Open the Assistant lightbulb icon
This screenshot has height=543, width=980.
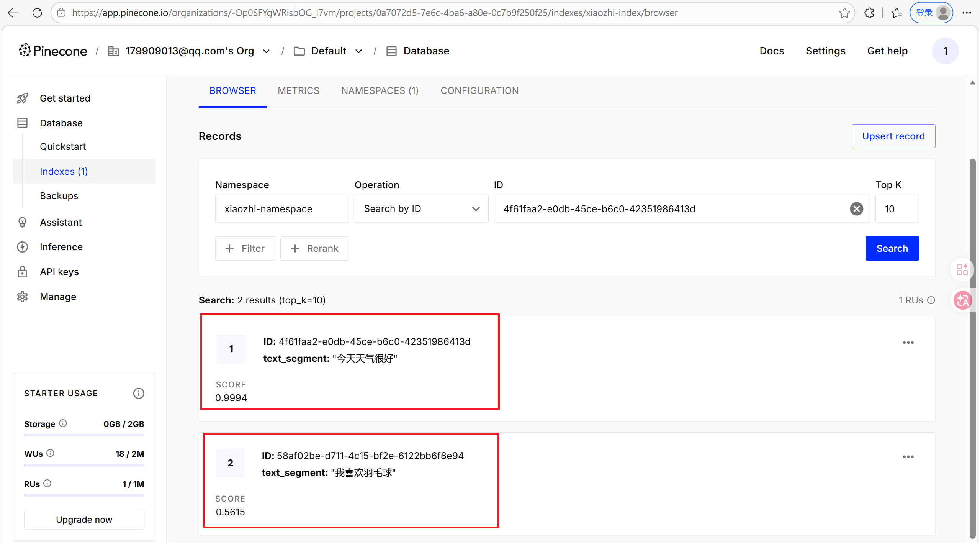point(22,223)
